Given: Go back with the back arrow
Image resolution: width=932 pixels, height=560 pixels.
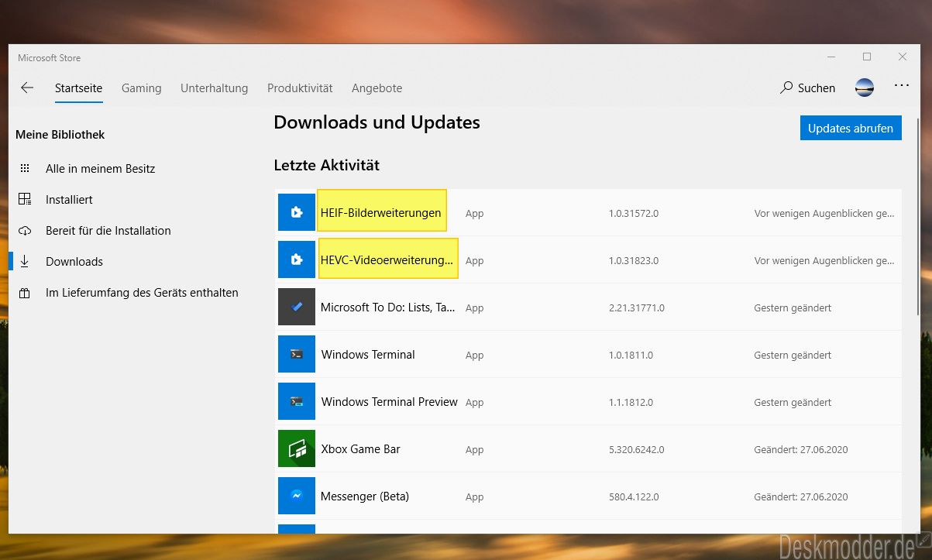Looking at the screenshot, I should tap(27, 88).
